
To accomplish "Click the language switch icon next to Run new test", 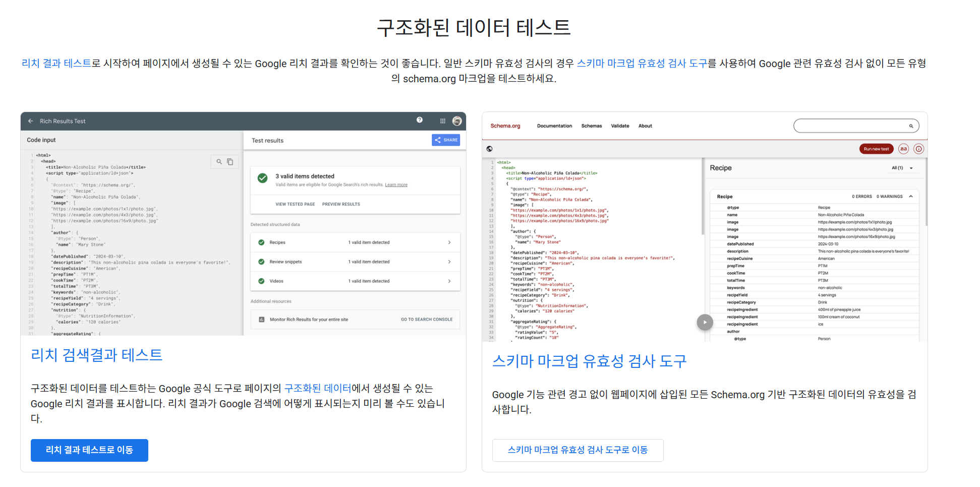I will pos(903,149).
